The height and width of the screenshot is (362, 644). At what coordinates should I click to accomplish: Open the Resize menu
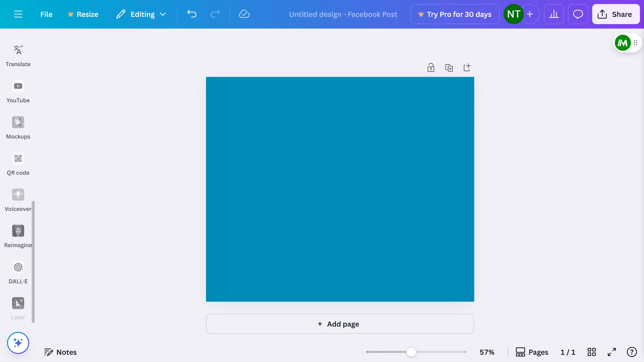(83, 14)
